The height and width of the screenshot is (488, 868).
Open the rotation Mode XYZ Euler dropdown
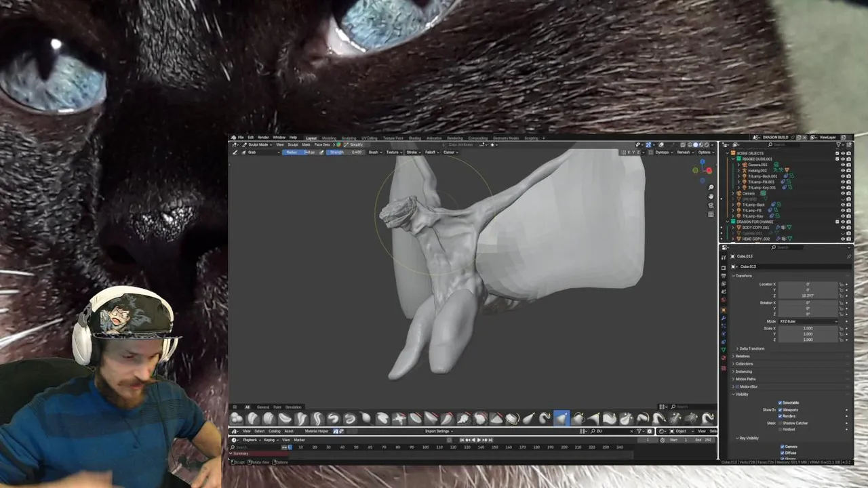pyautogui.click(x=808, y=321)
